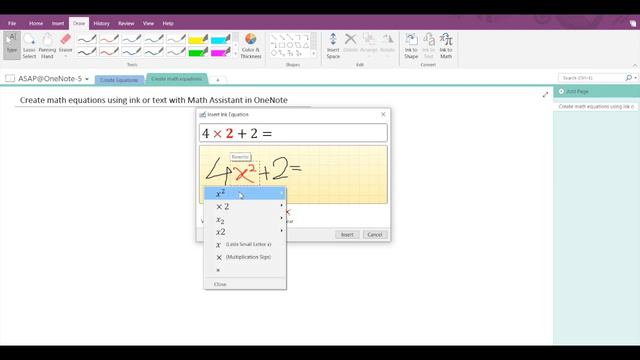640x360 pixels.
Task: Open the File menu
Action: (x=12, y=23)
